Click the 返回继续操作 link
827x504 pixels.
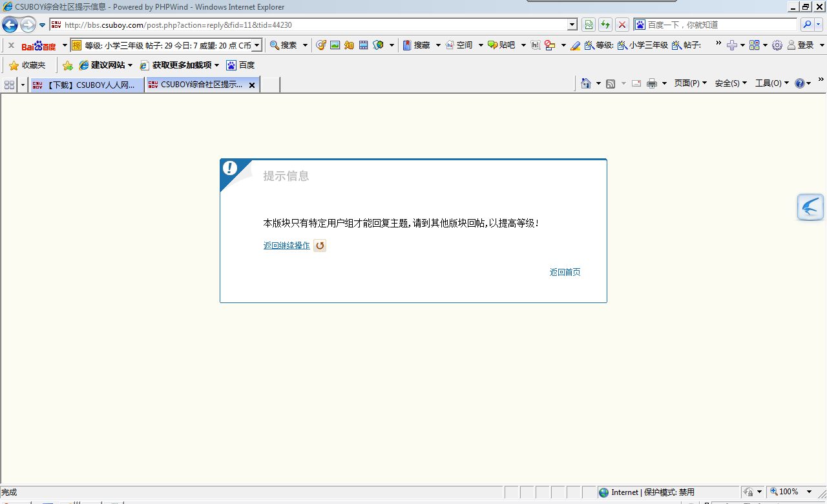pos(286,246)
